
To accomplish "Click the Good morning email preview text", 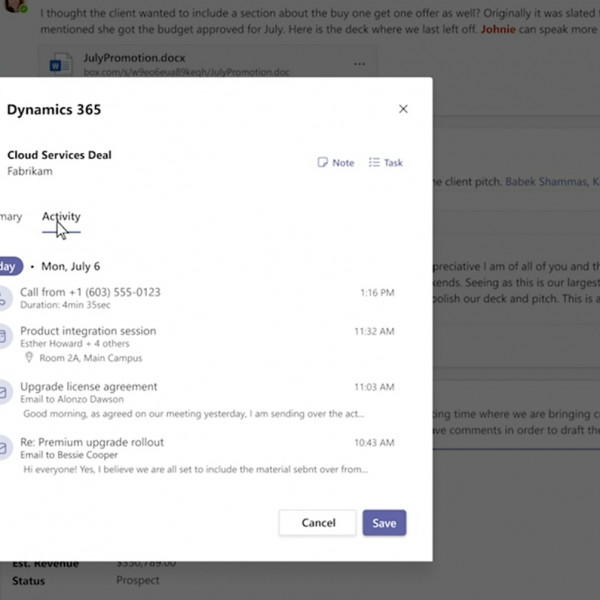I will [x=194, y=414].
